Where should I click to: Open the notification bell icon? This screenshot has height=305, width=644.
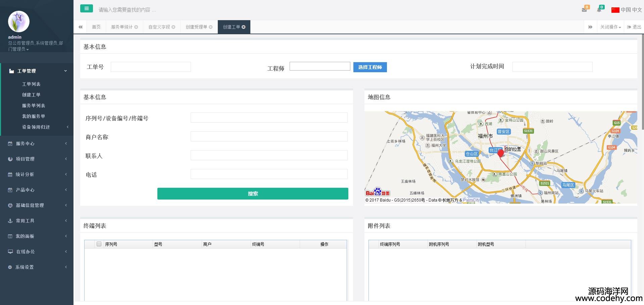[x=599, y=10]
